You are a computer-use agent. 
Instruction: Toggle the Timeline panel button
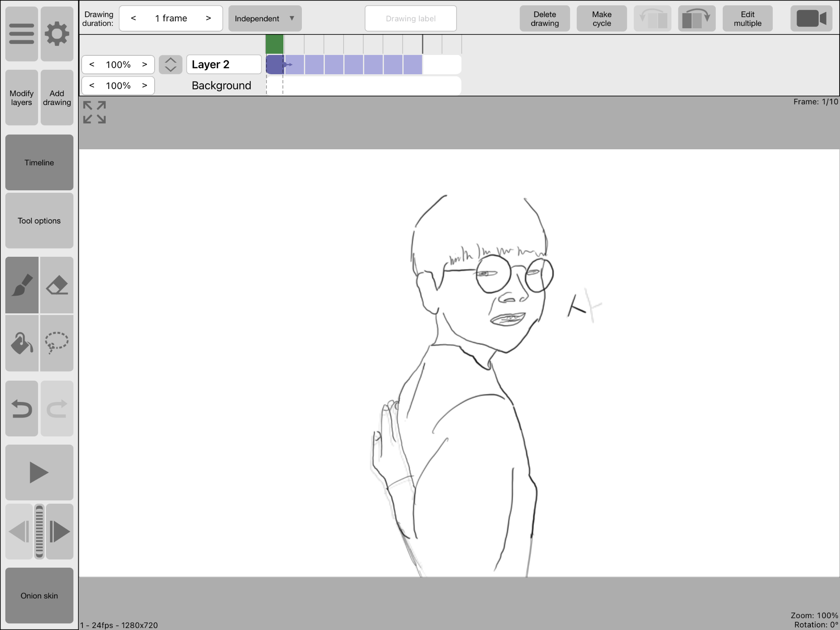click(39, 162)
